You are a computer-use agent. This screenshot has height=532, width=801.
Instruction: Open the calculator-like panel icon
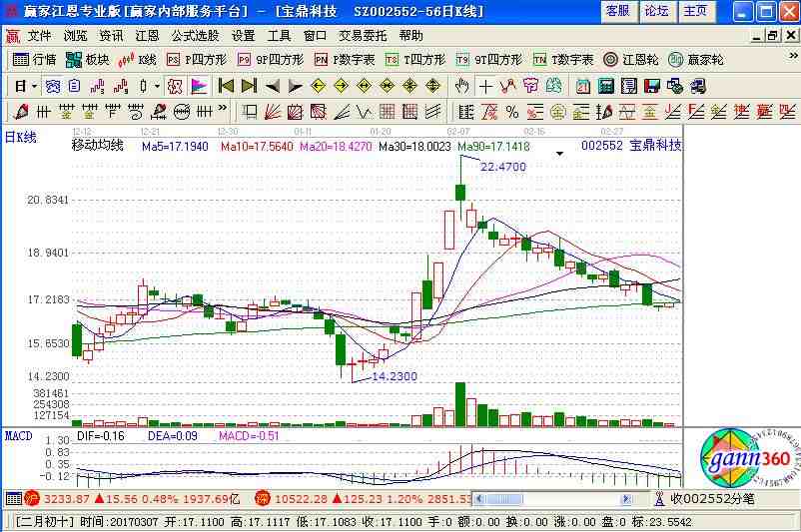tap(606, 86)
